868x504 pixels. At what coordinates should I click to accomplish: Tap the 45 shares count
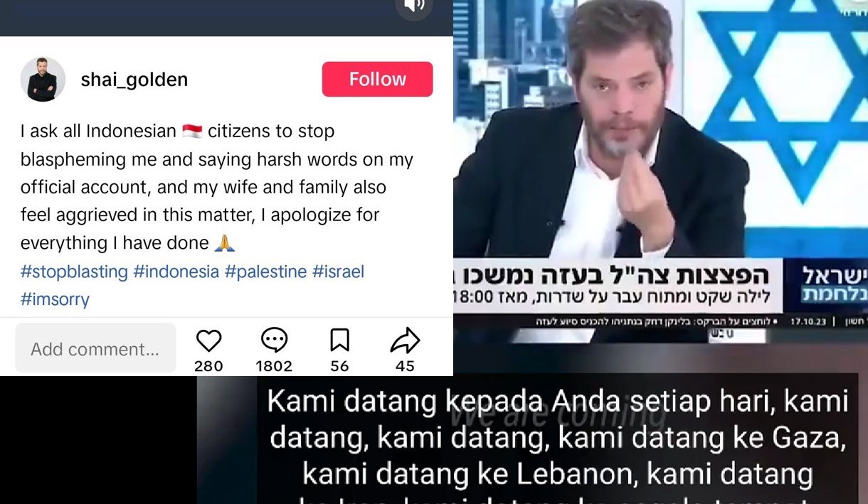click(405, 366)
